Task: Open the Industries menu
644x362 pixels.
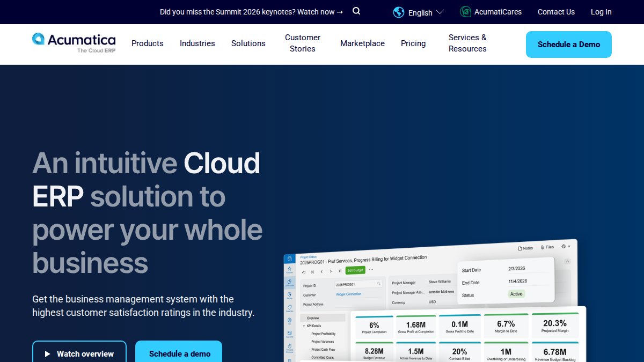Action: pyautogui.click(x=197, y=43)
